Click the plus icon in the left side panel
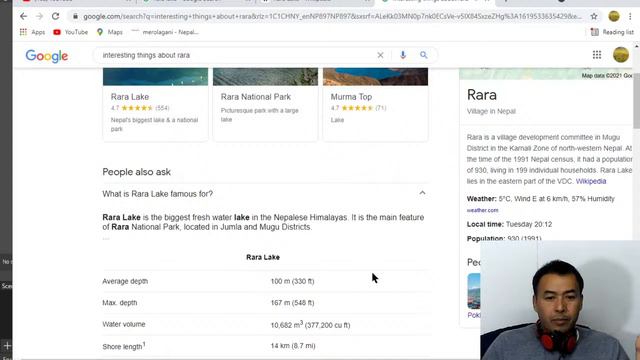The width and height of the screenshot is (640, 360). [7, 346]
